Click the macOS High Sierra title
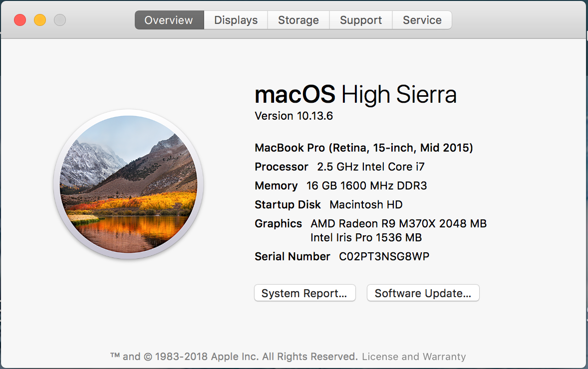 pos(355,95)
